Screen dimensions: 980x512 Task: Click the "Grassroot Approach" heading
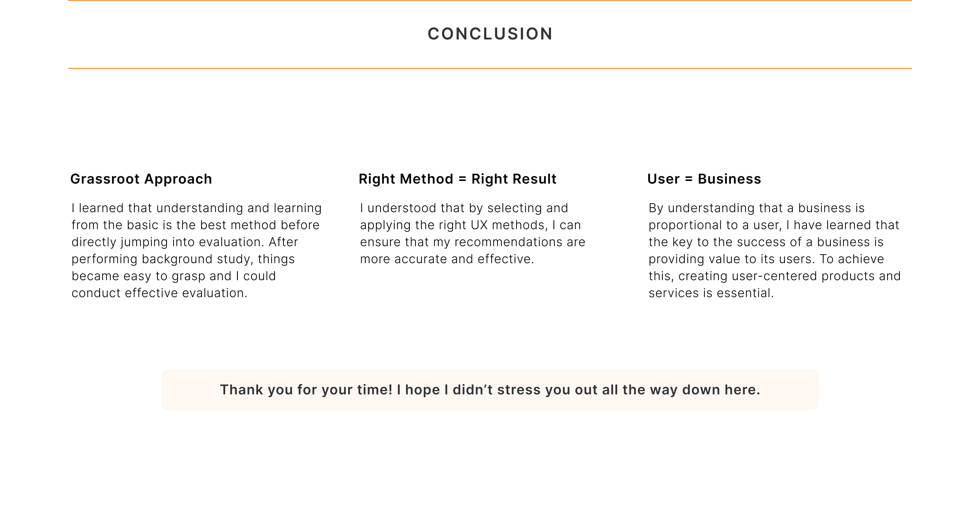pyautogui.click(x=141, y=179)
